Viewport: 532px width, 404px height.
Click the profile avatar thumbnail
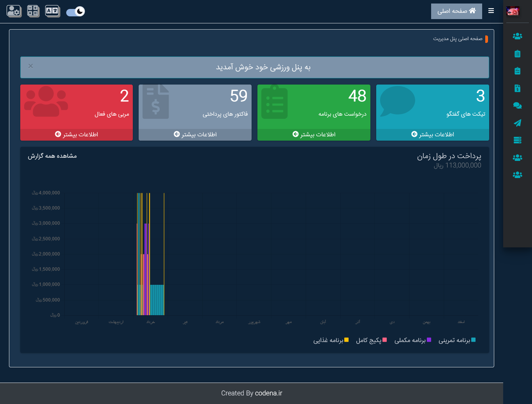tap(513, 11)
